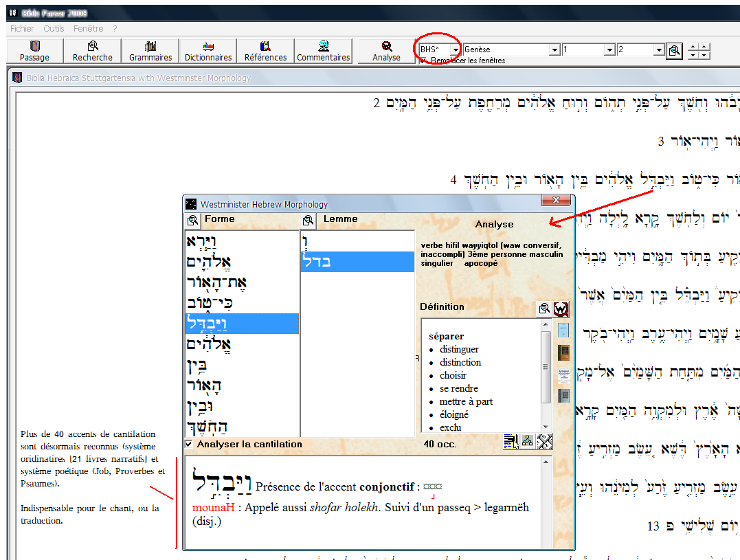The image size is (740, 560).
Task: Open the Fenêtre menu
Action: tap(88, 29)
